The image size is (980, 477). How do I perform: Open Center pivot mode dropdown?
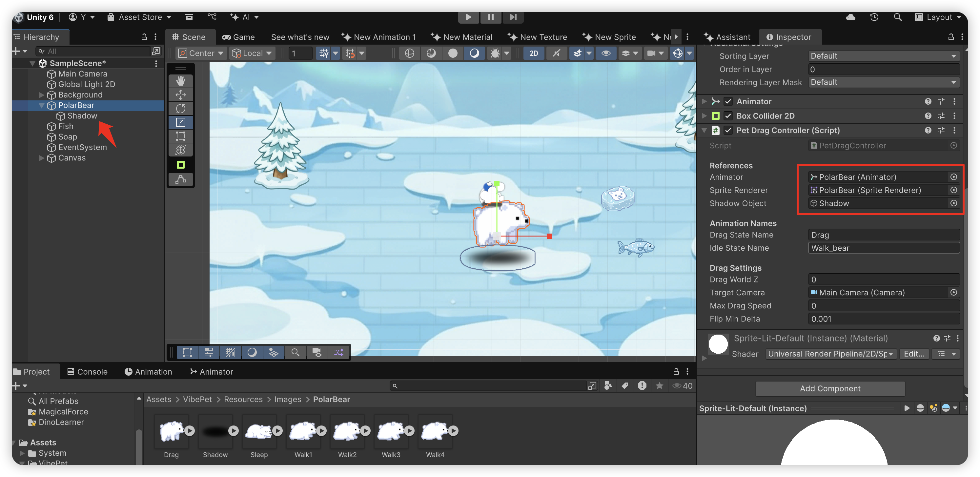tap(201, 53)
